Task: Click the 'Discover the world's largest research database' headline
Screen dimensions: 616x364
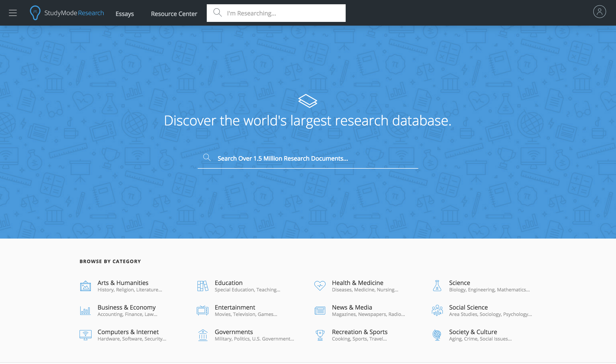Action: click(308, 121)
